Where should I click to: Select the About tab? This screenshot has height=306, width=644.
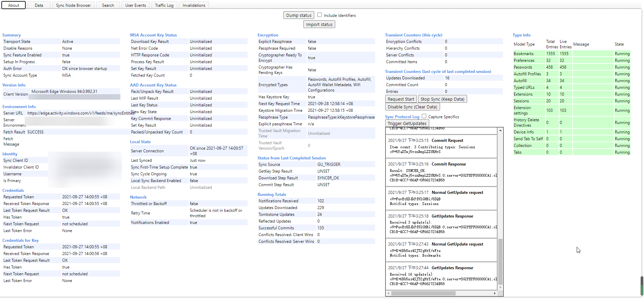[x=13, y=5]
